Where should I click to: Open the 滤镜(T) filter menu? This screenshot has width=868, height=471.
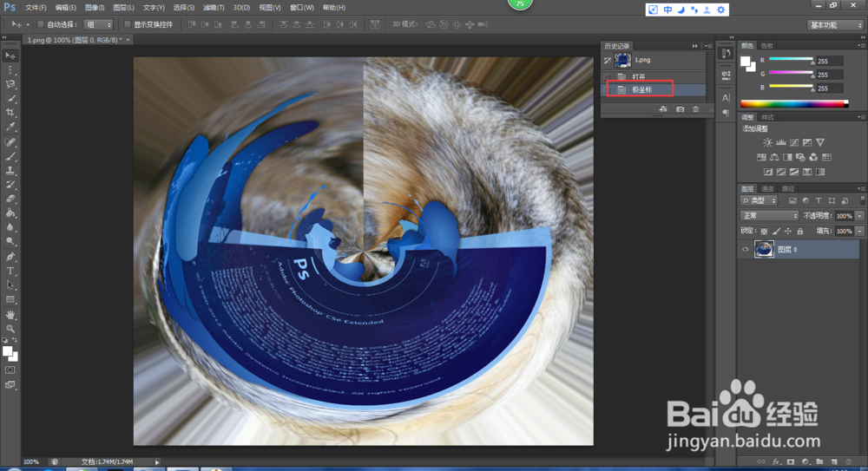click(x=214, y=7)
